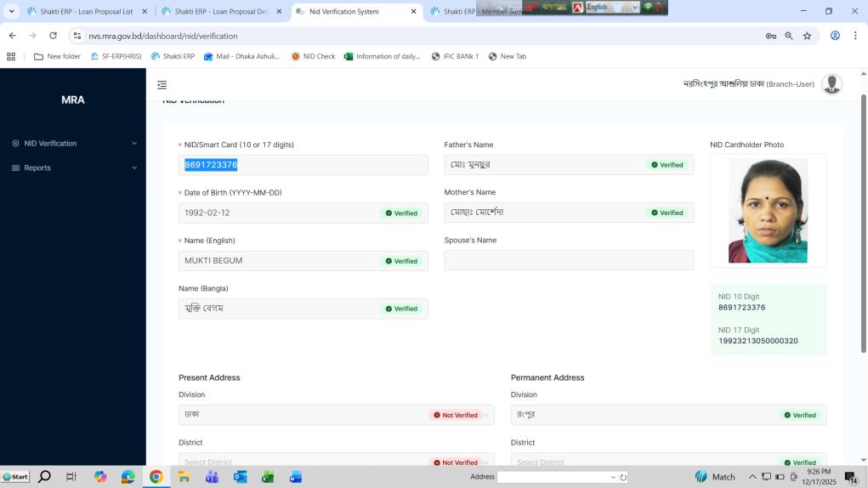Open the saved passwords key icon
The height and width of the screenshot is (488, 868).
[x=770, y=36]
